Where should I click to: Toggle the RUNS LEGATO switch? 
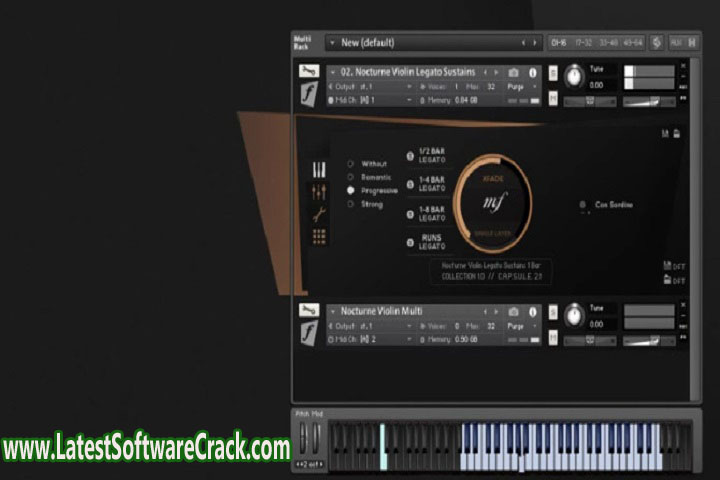coord(411,243)
